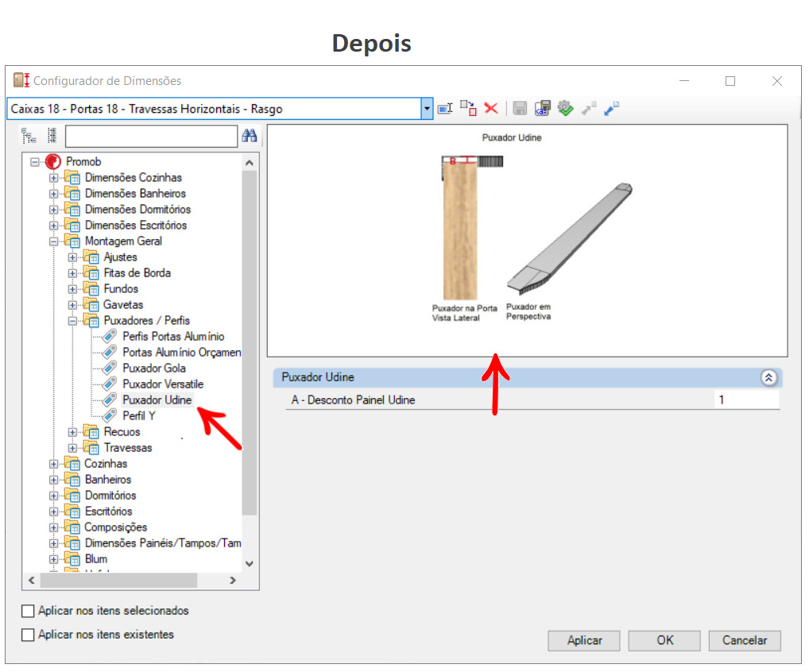Click the save-as disk icon in toolbar

(x=543, y=109)
